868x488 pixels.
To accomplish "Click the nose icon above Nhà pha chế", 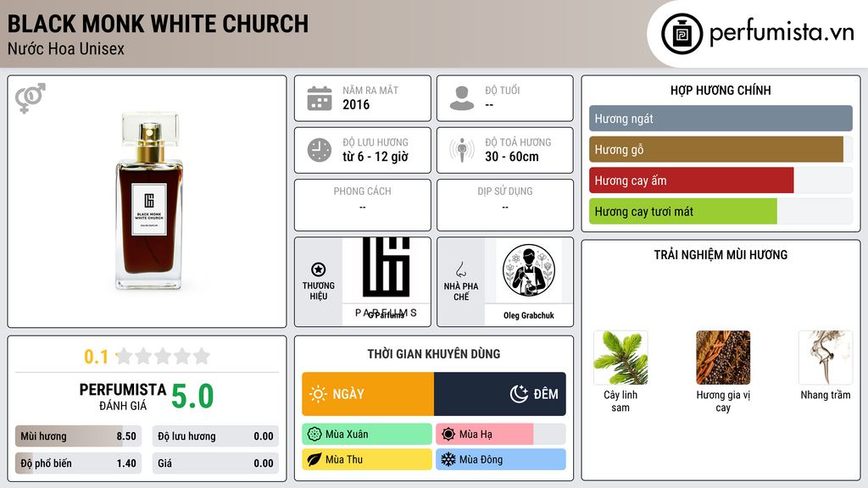I will [x=460, y=270].
